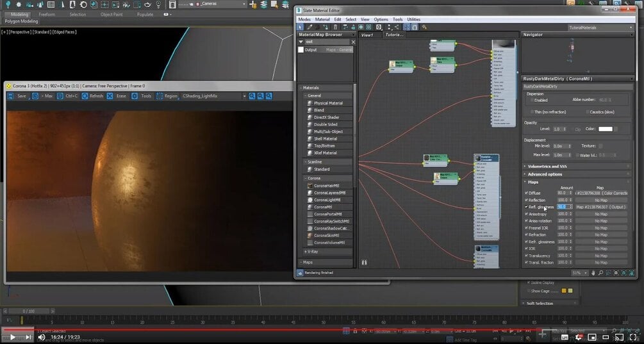644x344 pixels.
Task: Click the Refl. glossiness Output map button
Action: click(601, 207)
